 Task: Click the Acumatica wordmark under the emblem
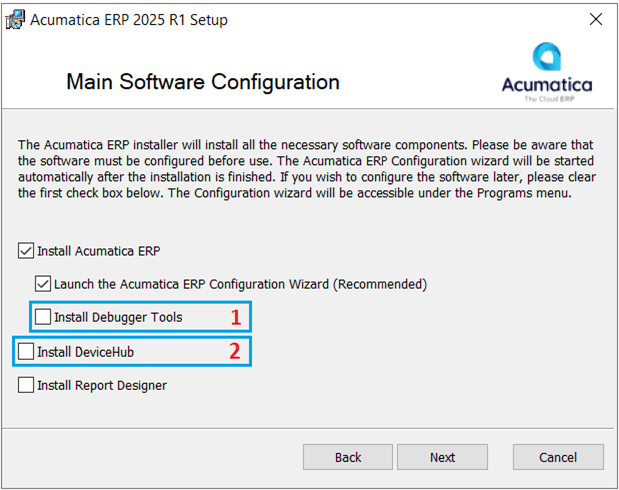[x=546, y=85]
